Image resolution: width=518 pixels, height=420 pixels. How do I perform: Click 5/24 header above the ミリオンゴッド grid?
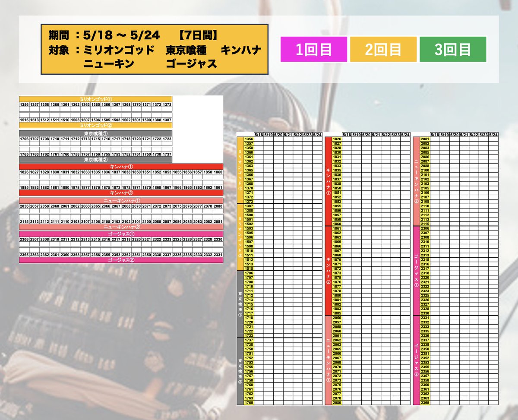click(x=318, y=134)
